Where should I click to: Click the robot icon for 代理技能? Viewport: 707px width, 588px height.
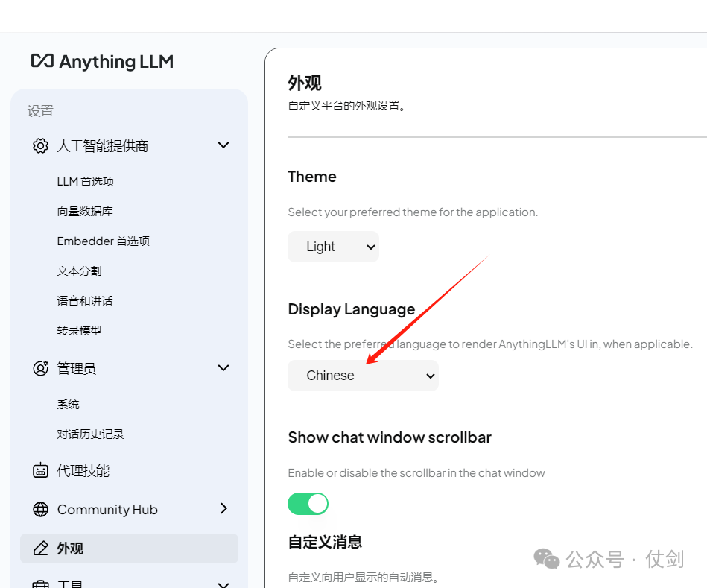click(x=40, y=470)
